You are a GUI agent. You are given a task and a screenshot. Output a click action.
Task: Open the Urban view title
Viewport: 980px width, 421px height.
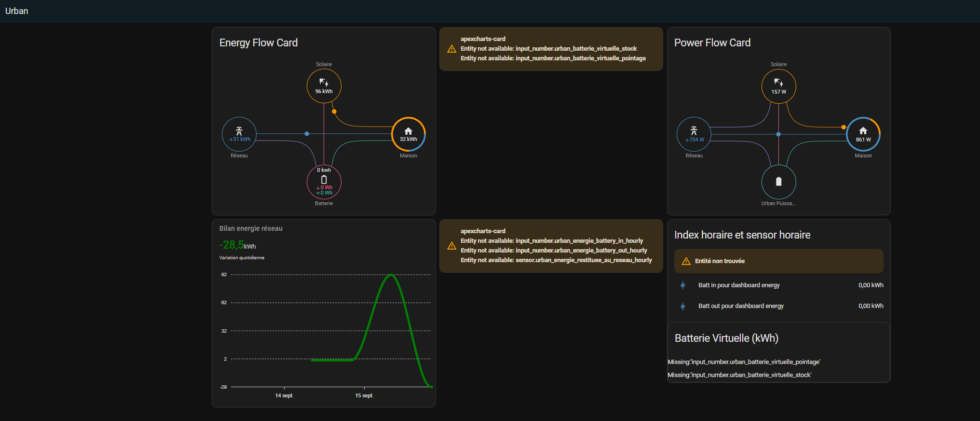pyautogui.click(x=17, y=11)
